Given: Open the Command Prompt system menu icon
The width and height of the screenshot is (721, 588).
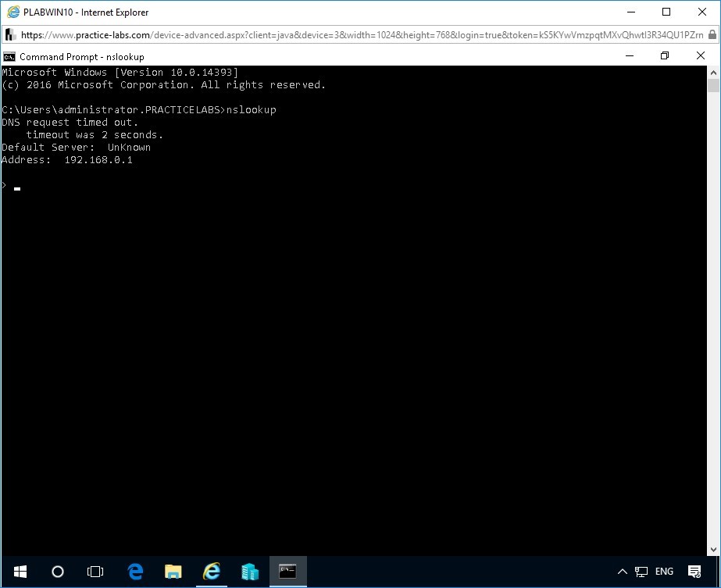Looking at the screenshot, I should click(x=9, y=56).
